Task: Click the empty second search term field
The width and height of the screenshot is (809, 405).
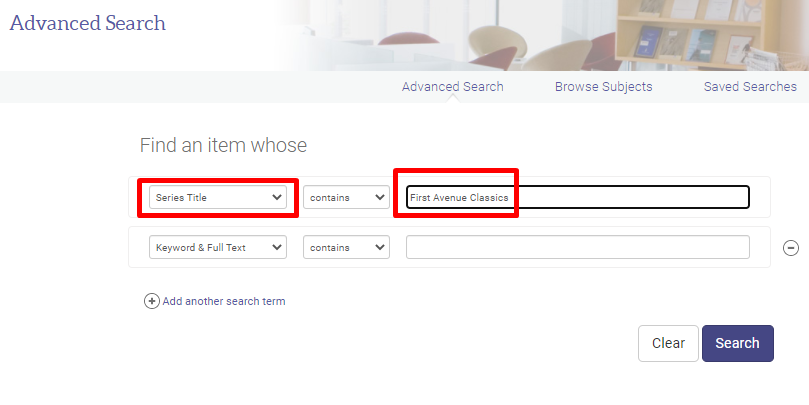Action: (x=577, y=247)
